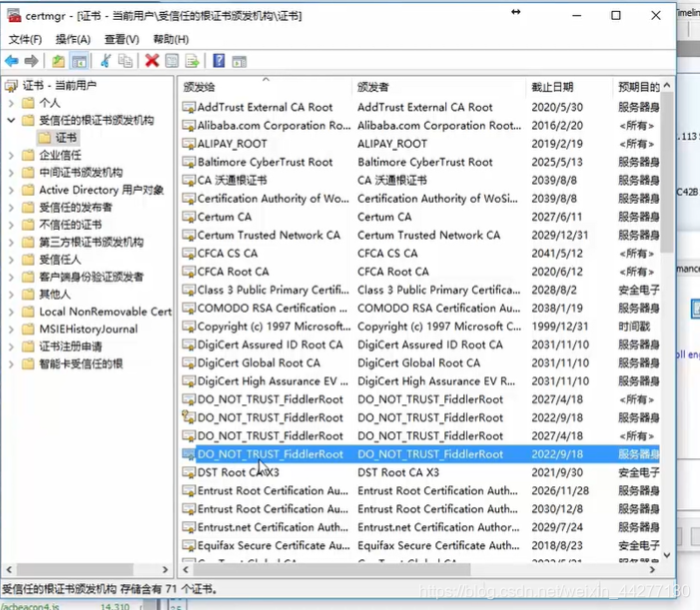Click certificate icon of DigiCert Global Root CA

pos(189,363)
